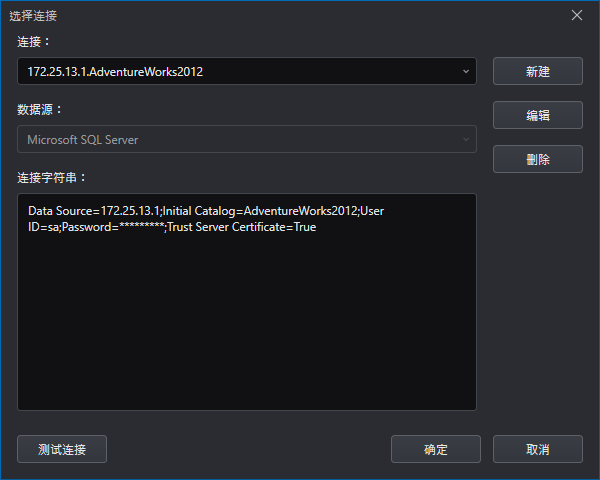Click the 数据源 label
This screenshot has width=600, height=480.
coord(39,110)
